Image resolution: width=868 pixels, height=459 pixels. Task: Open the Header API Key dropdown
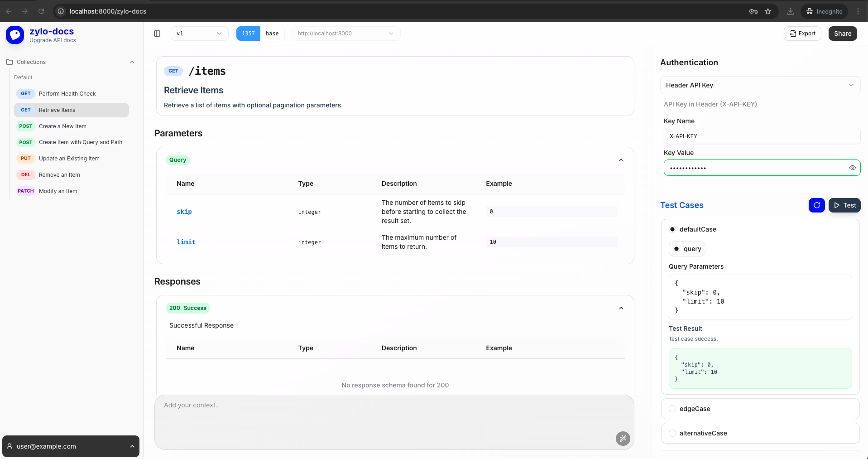point(760,85)
